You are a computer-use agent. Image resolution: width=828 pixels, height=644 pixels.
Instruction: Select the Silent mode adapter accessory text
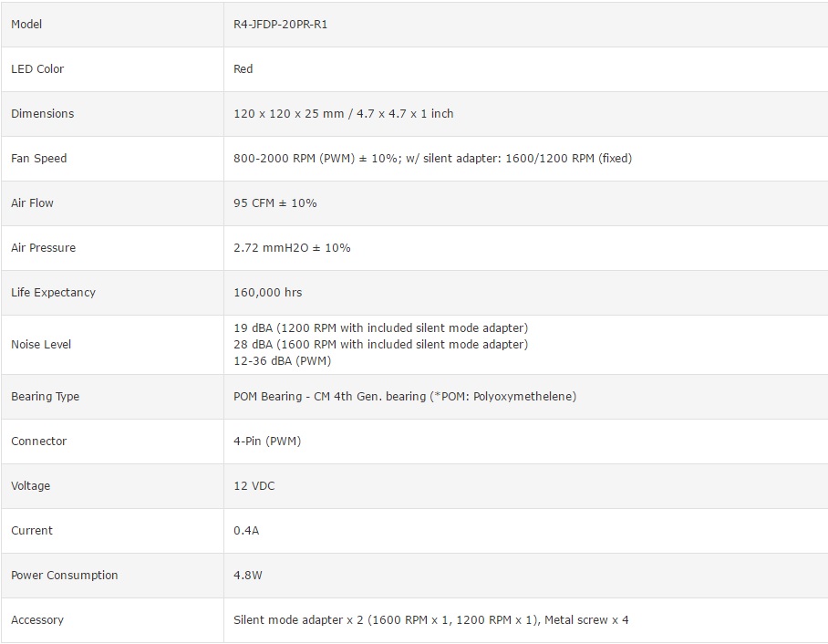tap(430, 620)
